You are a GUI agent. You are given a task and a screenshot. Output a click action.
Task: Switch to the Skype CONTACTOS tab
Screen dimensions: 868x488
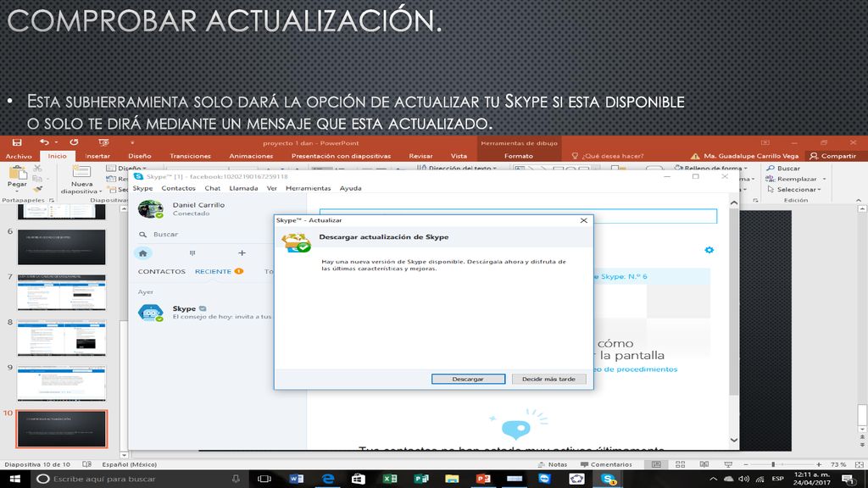tap(162, 271)
